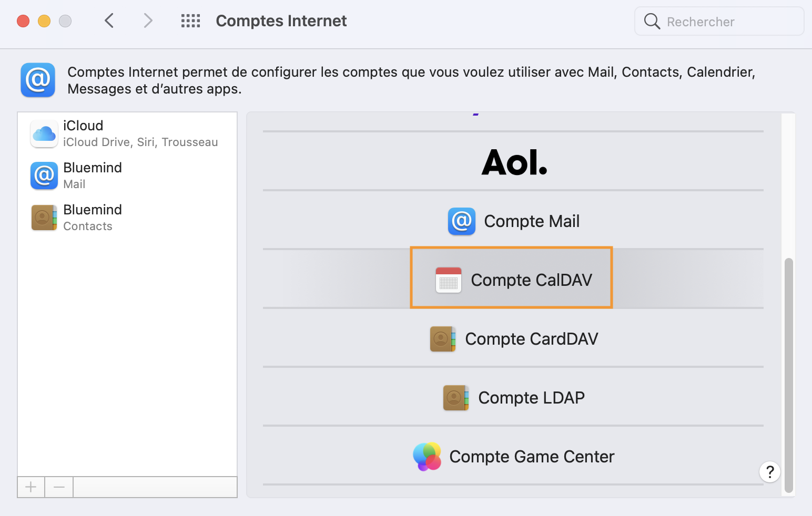Click the CalDAV calendar icon
Image resolution: width=812 pixels, height=516 pixels.
(449, 280)
